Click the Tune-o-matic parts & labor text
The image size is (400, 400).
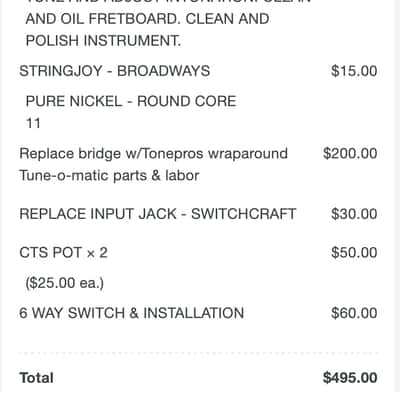109,176
